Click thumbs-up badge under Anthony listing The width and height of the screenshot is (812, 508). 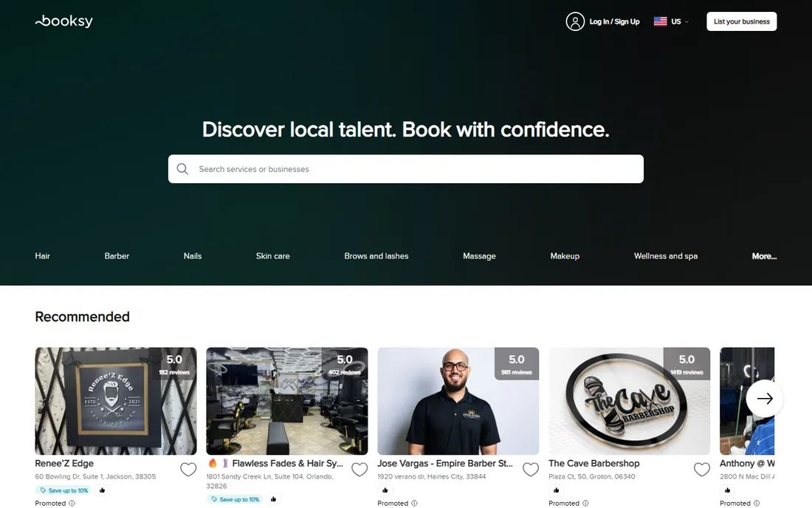click(x=727, y=490)
